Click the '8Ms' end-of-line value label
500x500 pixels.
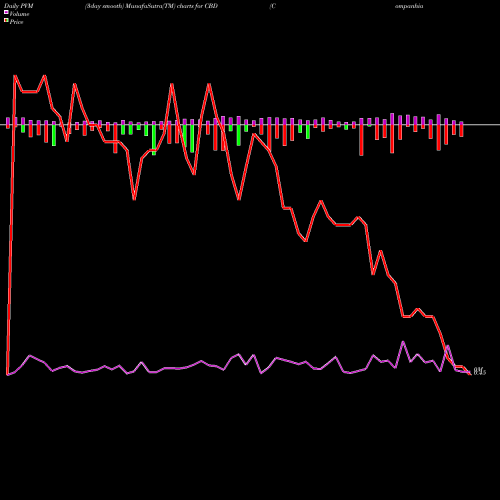click(x=480, y=371)
